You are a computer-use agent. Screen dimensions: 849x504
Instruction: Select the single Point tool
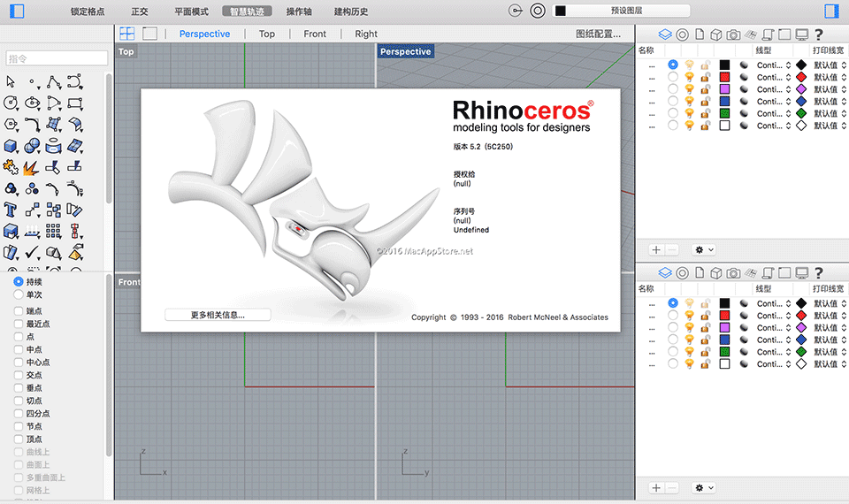(33, 81)
